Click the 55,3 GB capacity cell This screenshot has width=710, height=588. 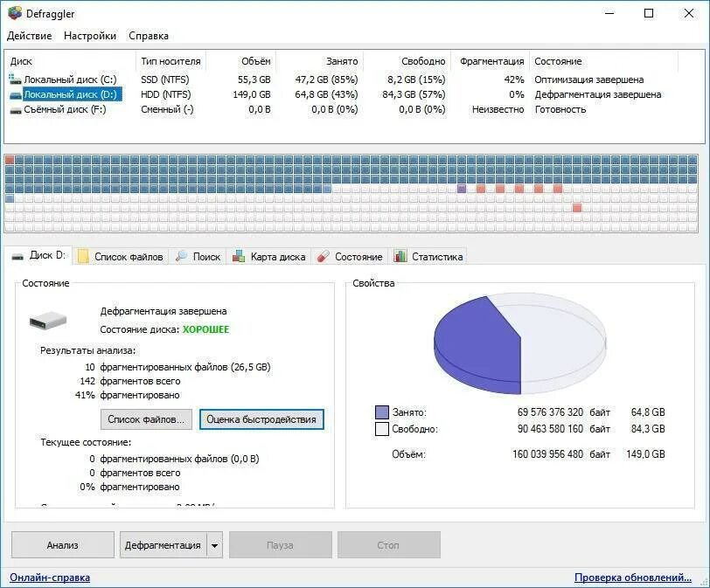tap(254, 80)
